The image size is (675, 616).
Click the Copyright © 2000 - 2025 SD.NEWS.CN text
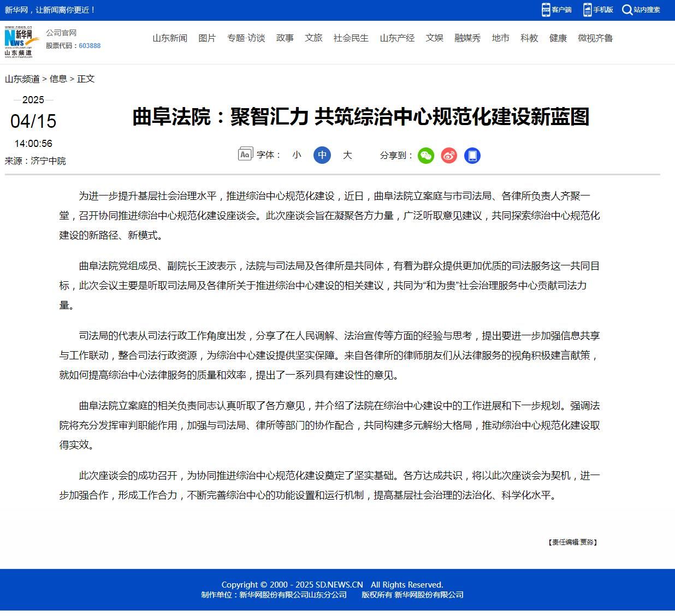coord(292,585)
